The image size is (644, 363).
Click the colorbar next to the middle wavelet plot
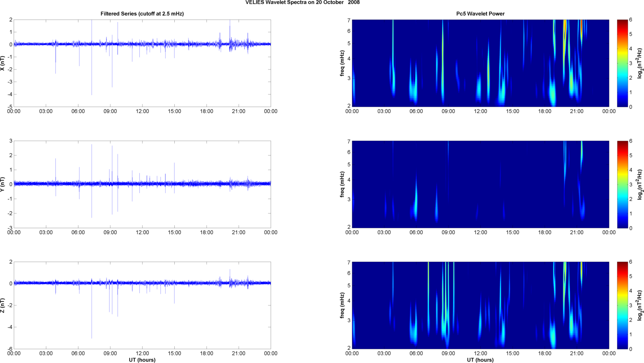coord(622,184)
